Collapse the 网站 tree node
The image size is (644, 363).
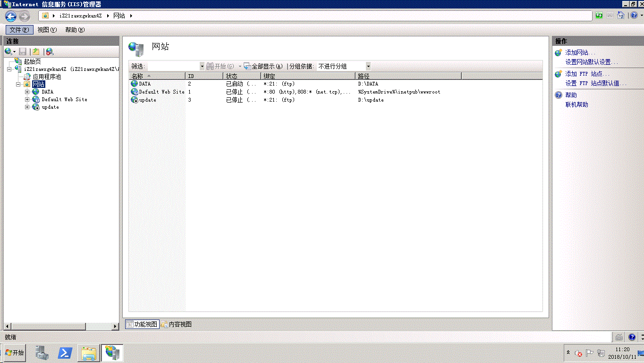(x=18, y=84)
